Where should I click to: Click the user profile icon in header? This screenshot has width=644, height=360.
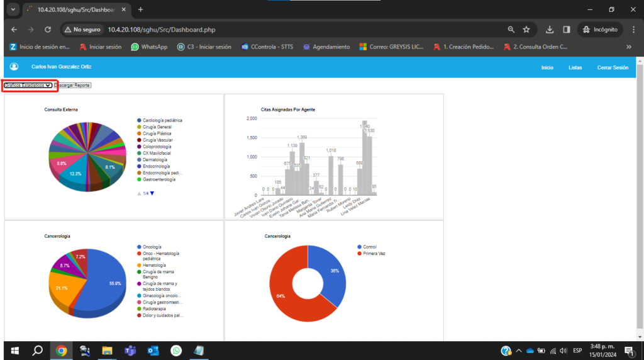click(14, 67)
